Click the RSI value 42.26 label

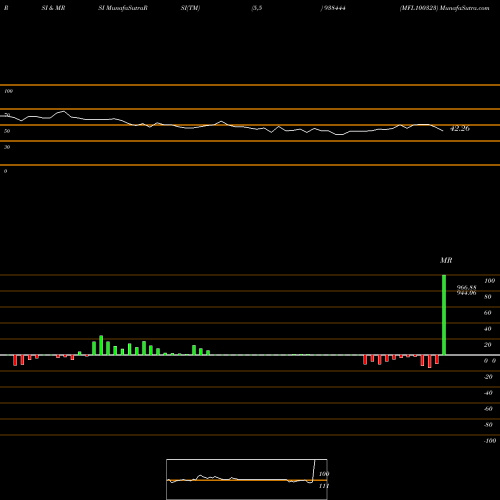pos(460,128)
